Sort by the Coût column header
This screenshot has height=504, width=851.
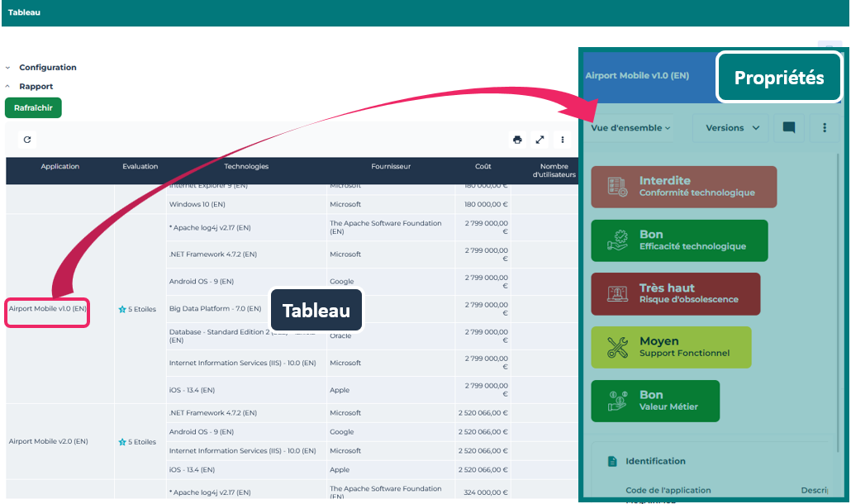[x=483, y=167]
